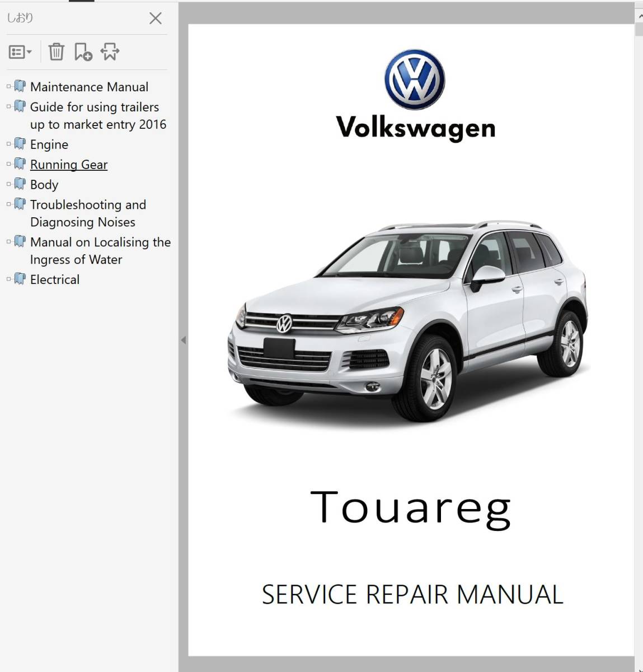Select the Body bookmark
Viewport: 643px width, 672px height.
[44, 185]
